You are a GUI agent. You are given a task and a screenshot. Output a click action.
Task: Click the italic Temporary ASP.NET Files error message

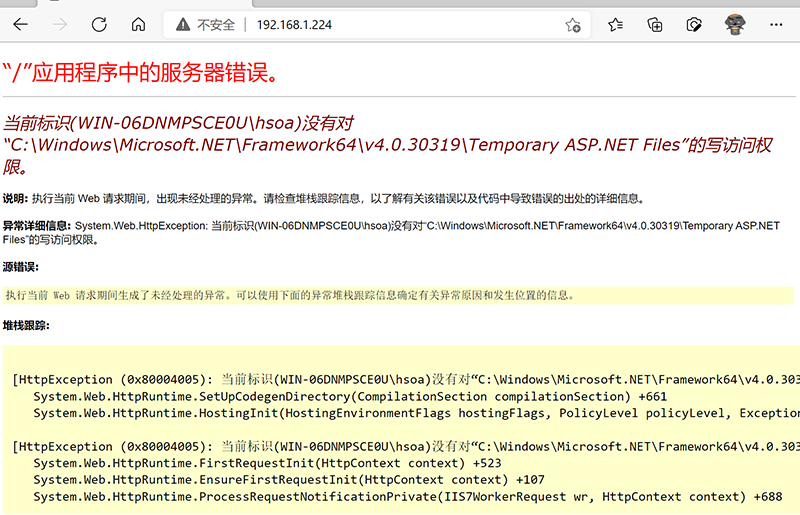click(x=388, y=145)
